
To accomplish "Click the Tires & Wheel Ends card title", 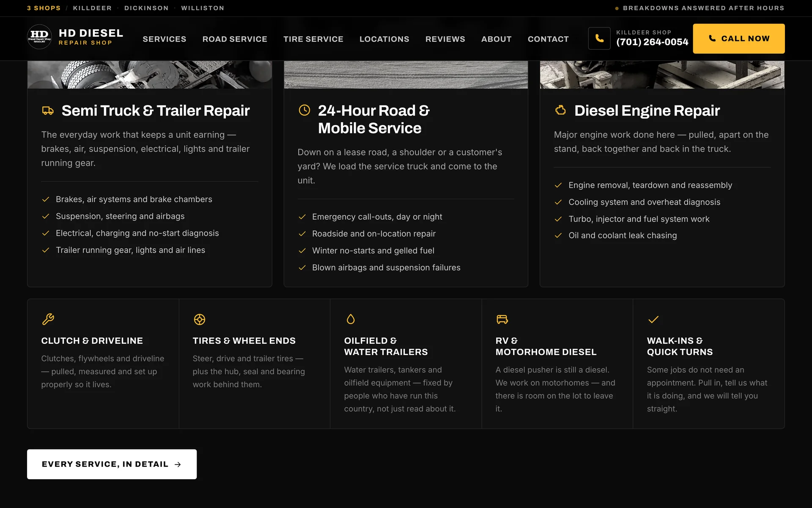I will point(244,341).
